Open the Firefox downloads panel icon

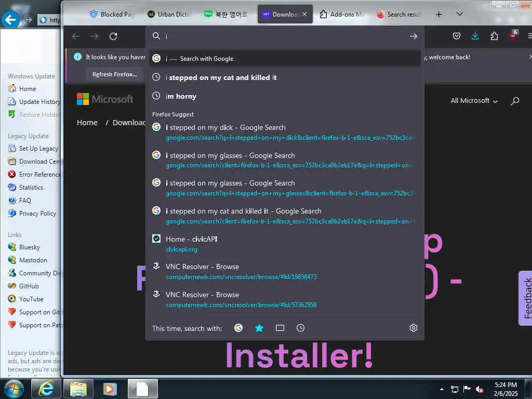click(475, 36)
